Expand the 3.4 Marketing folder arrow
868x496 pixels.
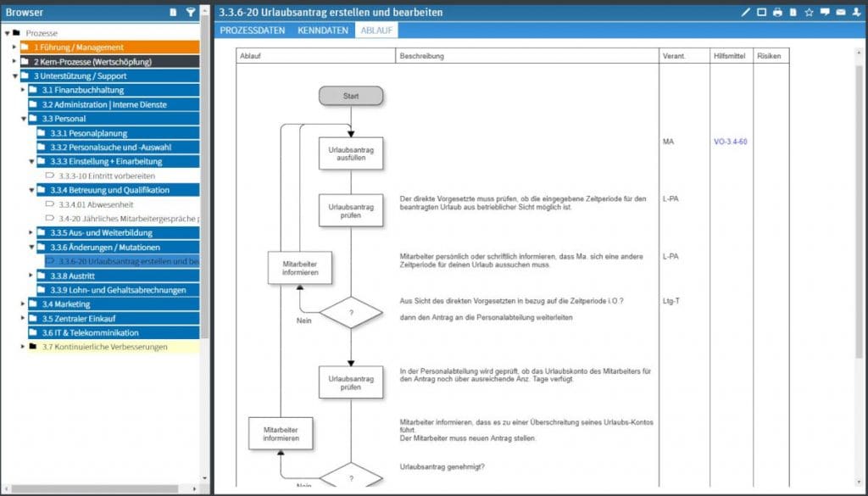23,304
